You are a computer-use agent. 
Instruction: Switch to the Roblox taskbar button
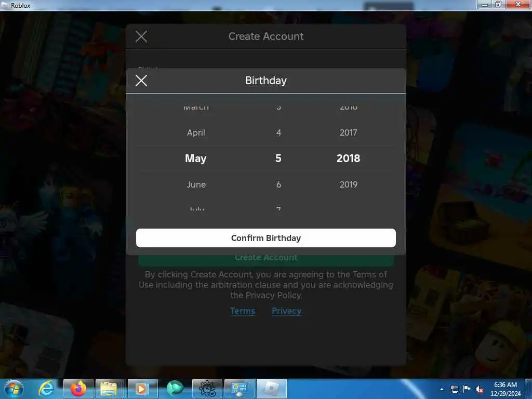click(x=271, y=389)
